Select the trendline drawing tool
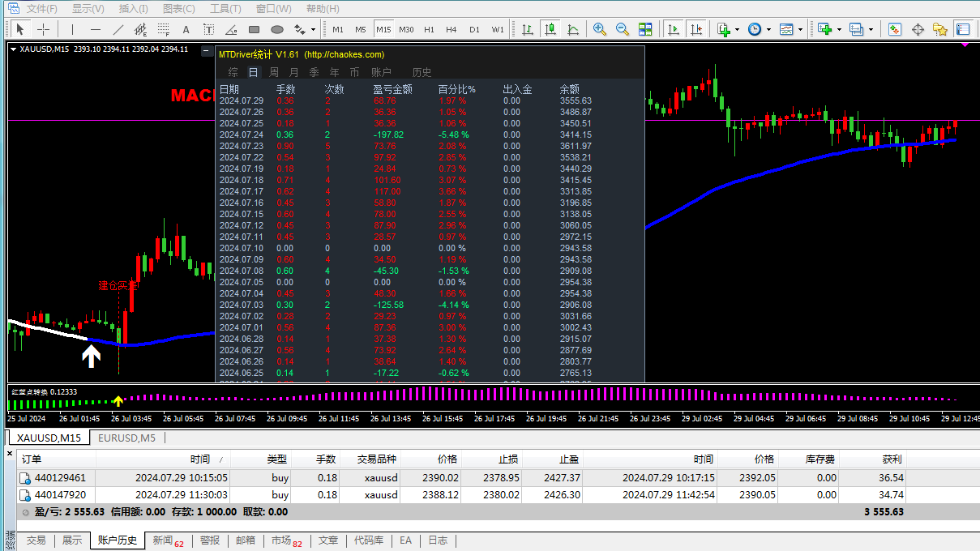Viewport: 980px width, 551px height. pyautogui.click(x=118, y=29)
